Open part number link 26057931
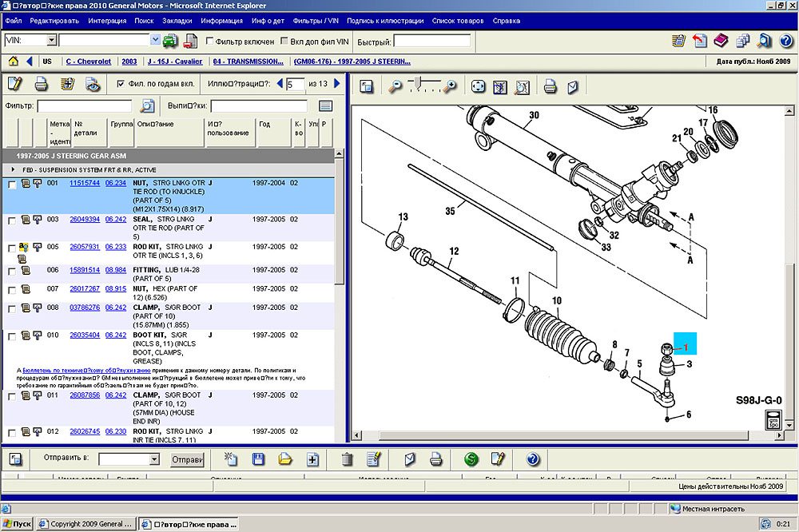 coord(85,247)
